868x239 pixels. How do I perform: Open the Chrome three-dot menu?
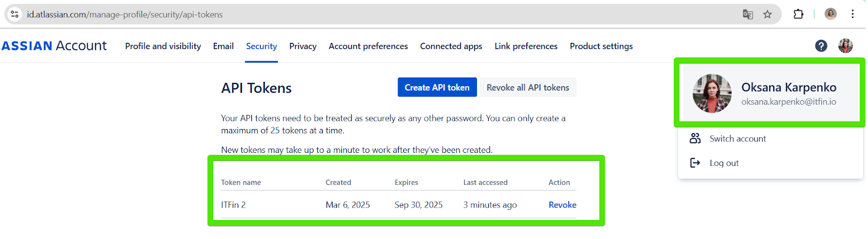(853, 14)
